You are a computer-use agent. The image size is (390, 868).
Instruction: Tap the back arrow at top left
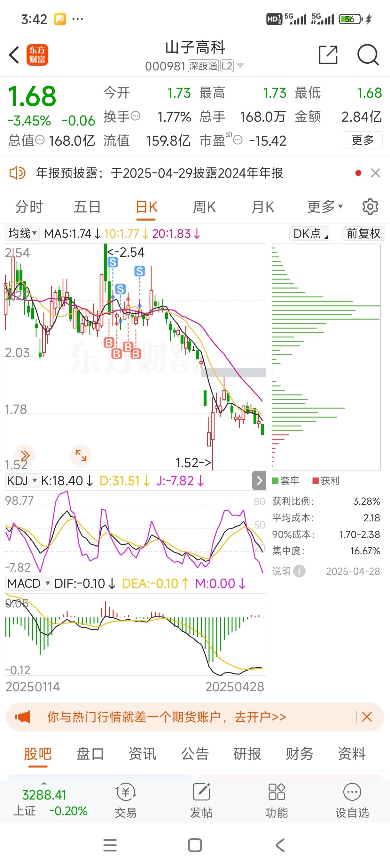point(14,55)
